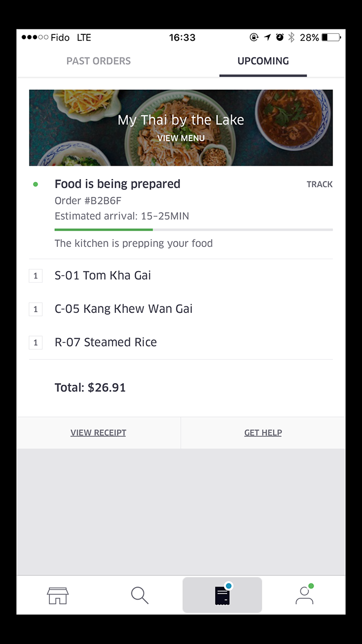
Task: Tap quantity box for Kang Khew Wan Gai
Action: click(35, 309)
